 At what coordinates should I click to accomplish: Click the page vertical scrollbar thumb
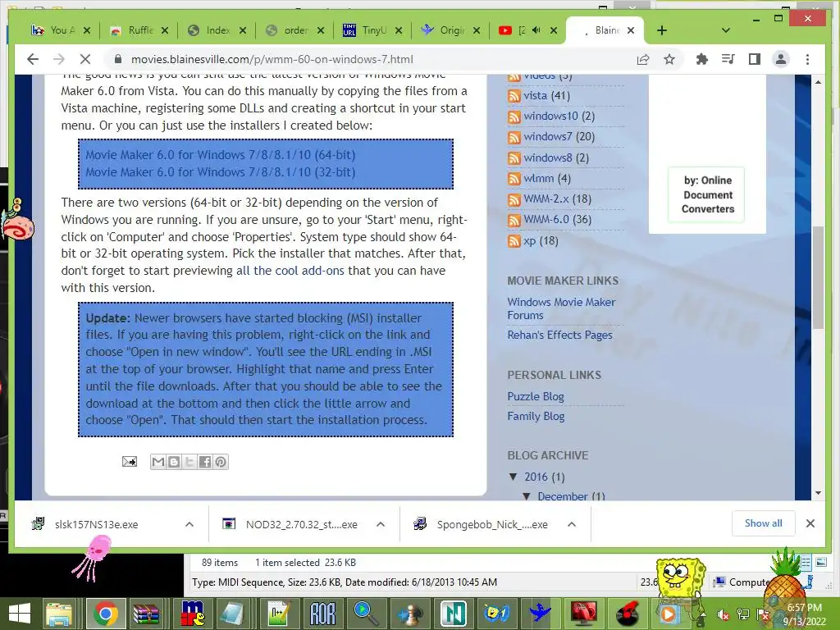818,277
